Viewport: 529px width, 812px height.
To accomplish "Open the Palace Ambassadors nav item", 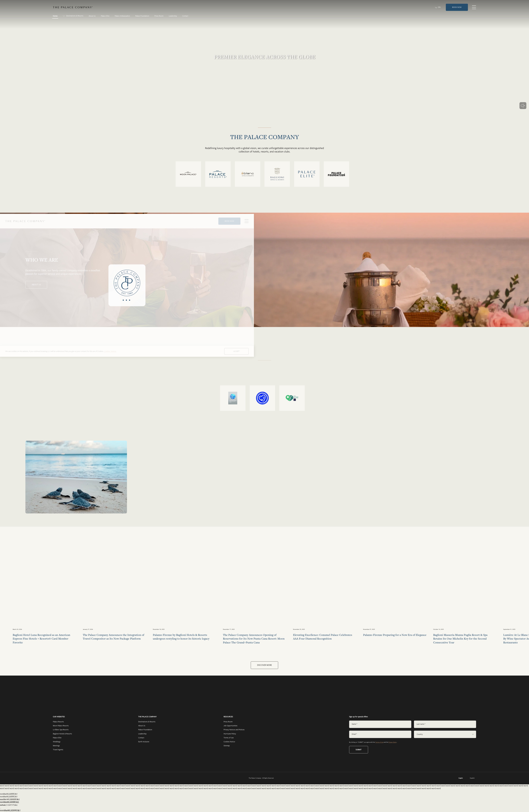I will click(122, 16).
